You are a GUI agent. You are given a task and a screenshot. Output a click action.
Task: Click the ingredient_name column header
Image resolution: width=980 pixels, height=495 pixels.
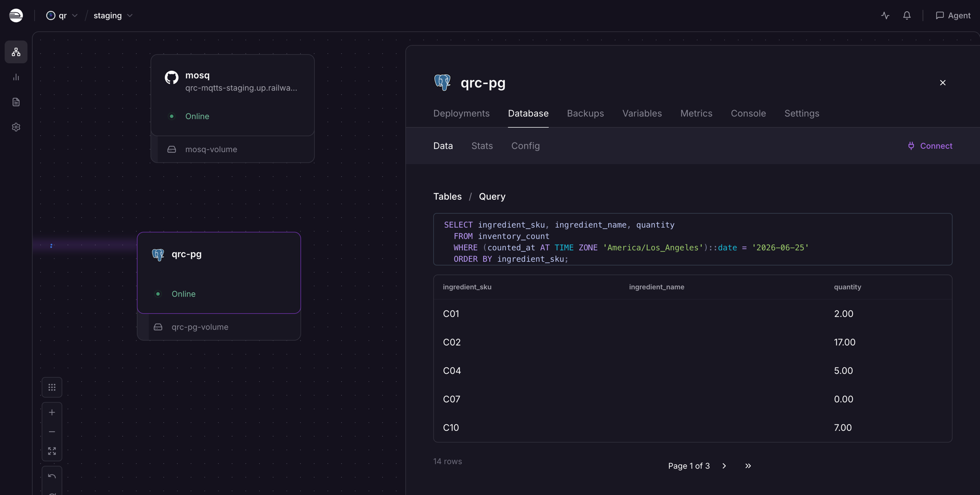(657, 287)
